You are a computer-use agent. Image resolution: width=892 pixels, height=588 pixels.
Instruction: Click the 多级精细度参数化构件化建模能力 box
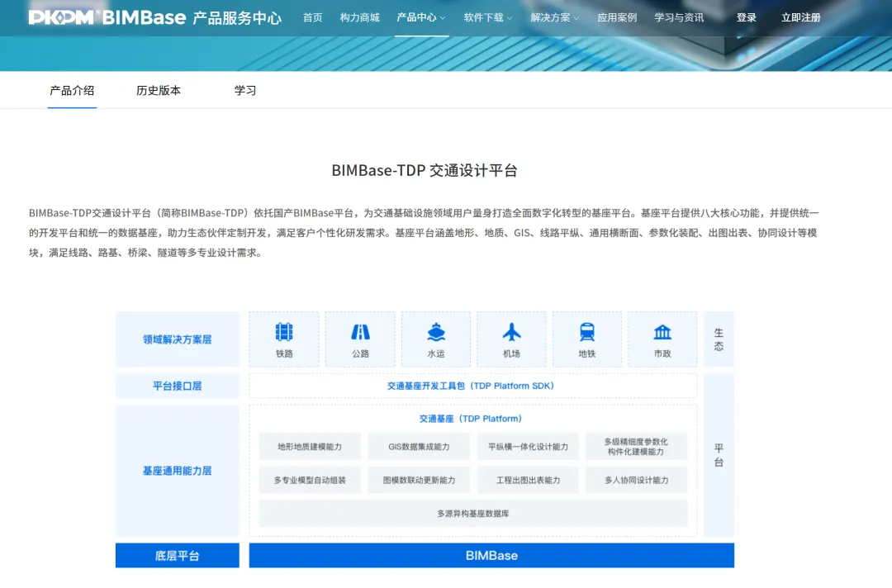point(636,447)
